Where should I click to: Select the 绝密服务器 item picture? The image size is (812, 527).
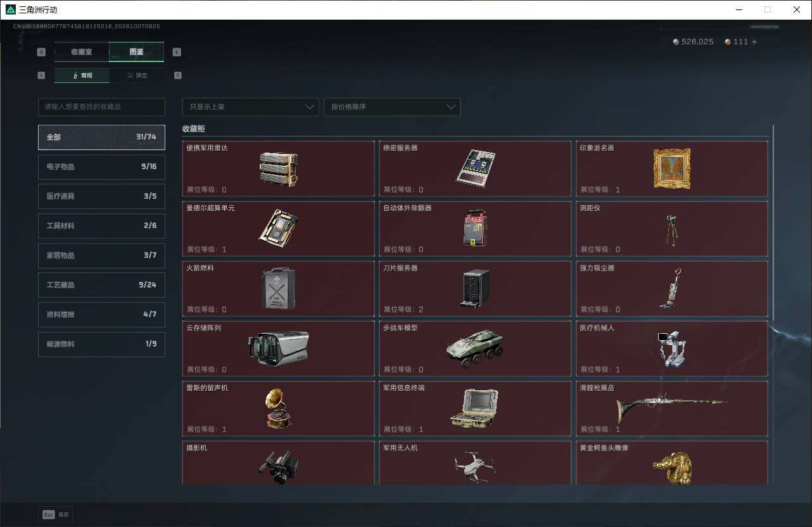475,168
